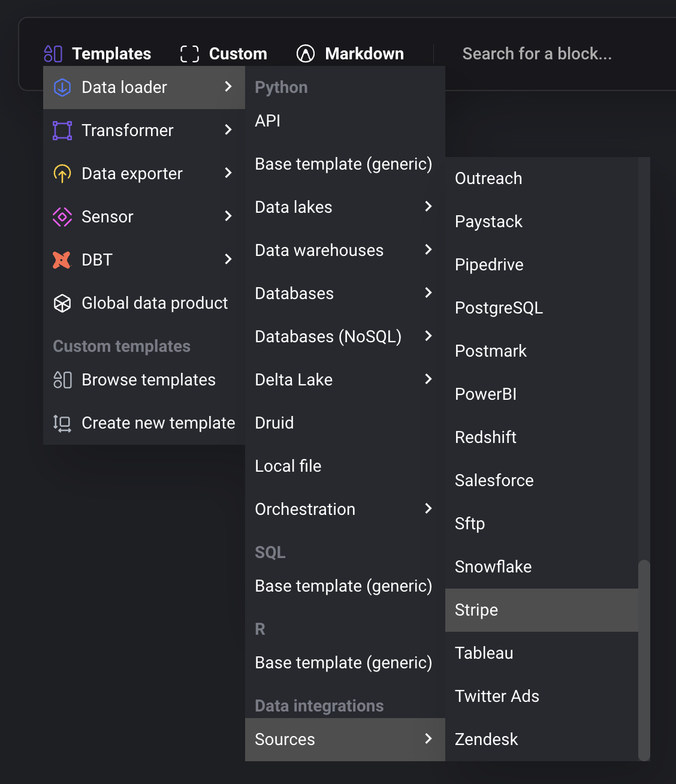
Task: Click the Data exporter upload icon
Action: [62, 174]
